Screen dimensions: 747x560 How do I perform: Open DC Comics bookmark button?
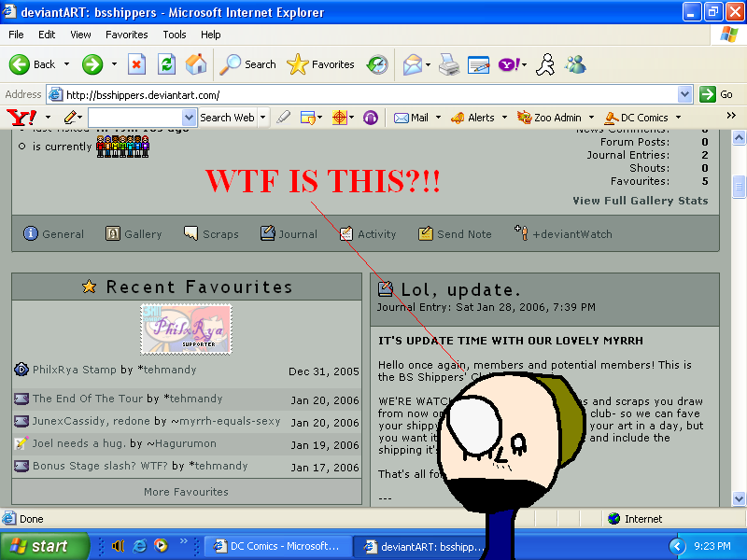636,118
